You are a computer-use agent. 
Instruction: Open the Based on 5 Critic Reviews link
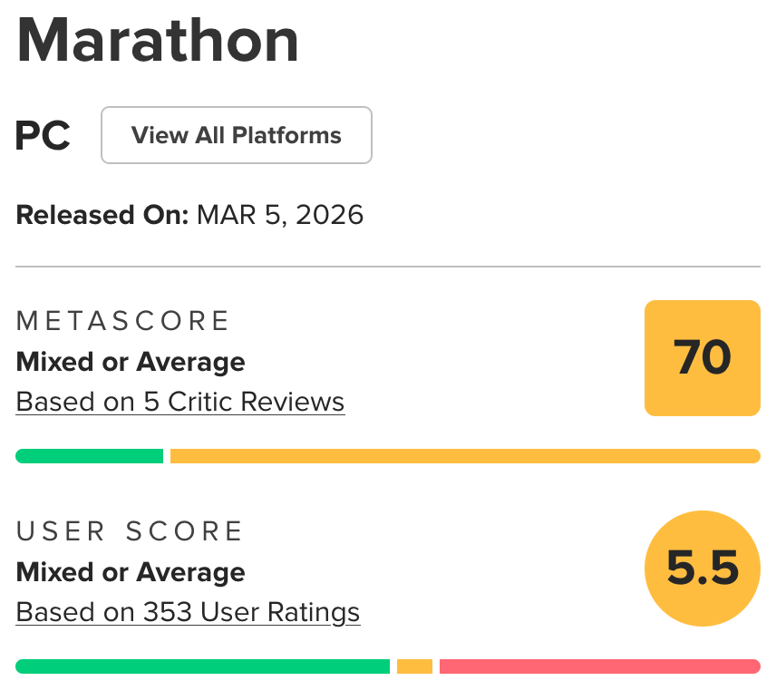(x=180, y=402)
